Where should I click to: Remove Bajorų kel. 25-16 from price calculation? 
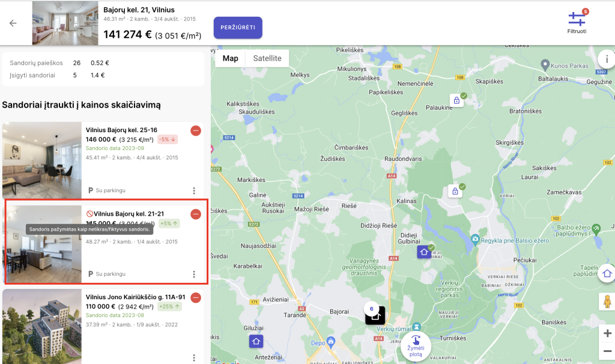click(x=196, y=130)
